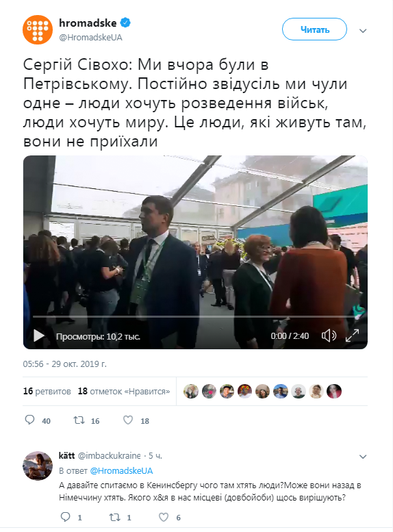This screenshot has height=532, width=393.
Task: Mute the video with the speaker icon
Action: (329, 336)
